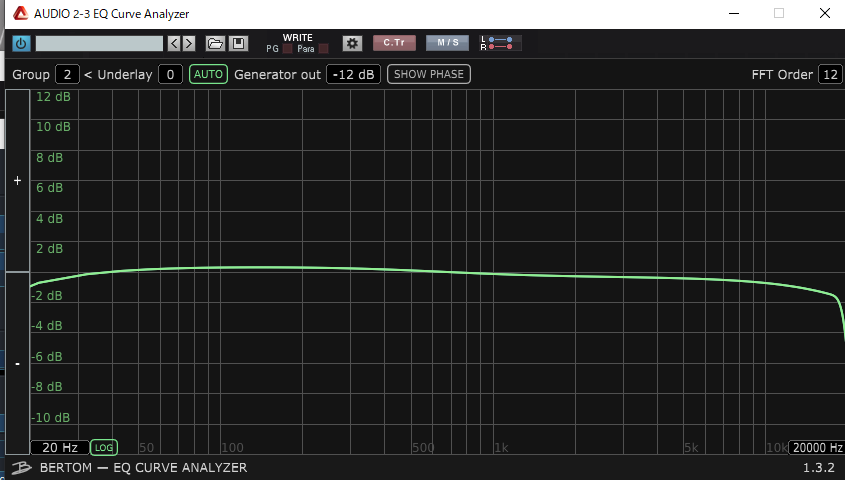This screenshot has width=845, height=480.
Task: Open the L/R channel routing icon
Action: tap(499, 43)
